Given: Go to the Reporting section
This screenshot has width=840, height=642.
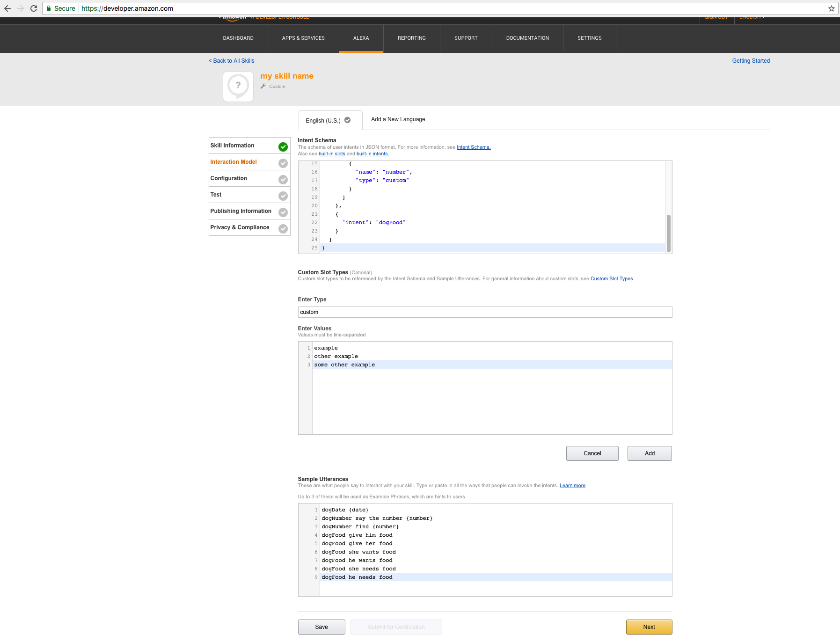Looking at the screenshot, I should coord(412,38).
